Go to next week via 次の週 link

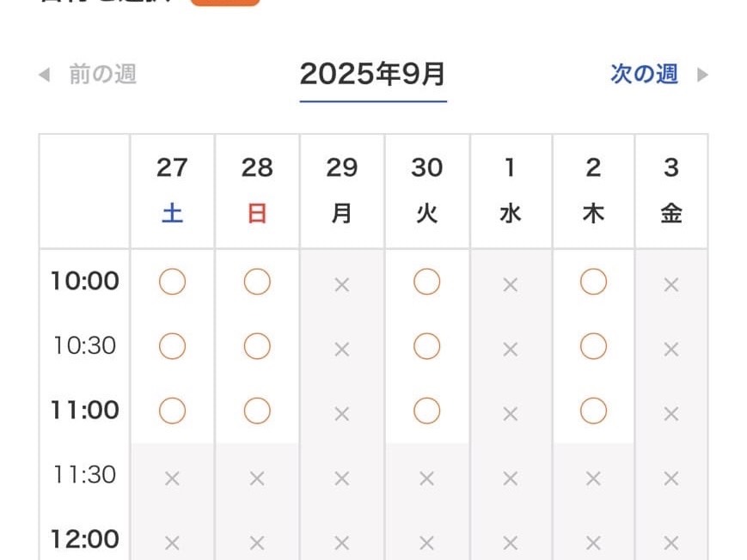coord(644,74)
